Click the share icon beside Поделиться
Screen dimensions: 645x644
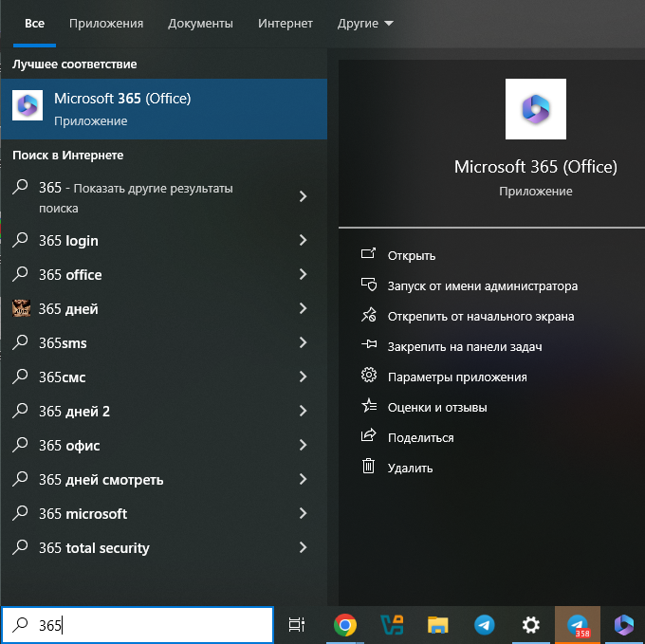tap(369, 435)
